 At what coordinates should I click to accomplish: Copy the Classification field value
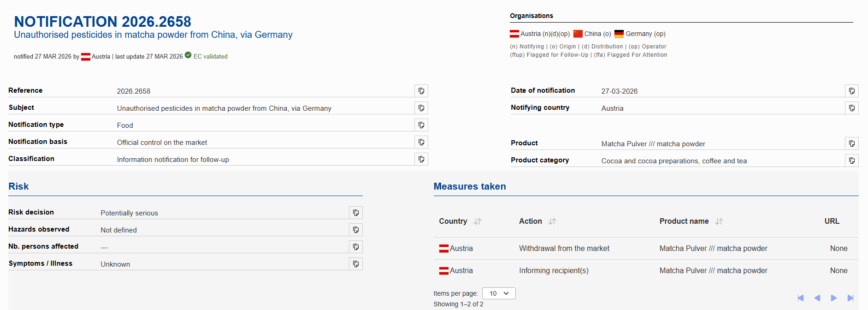(421, 159)
